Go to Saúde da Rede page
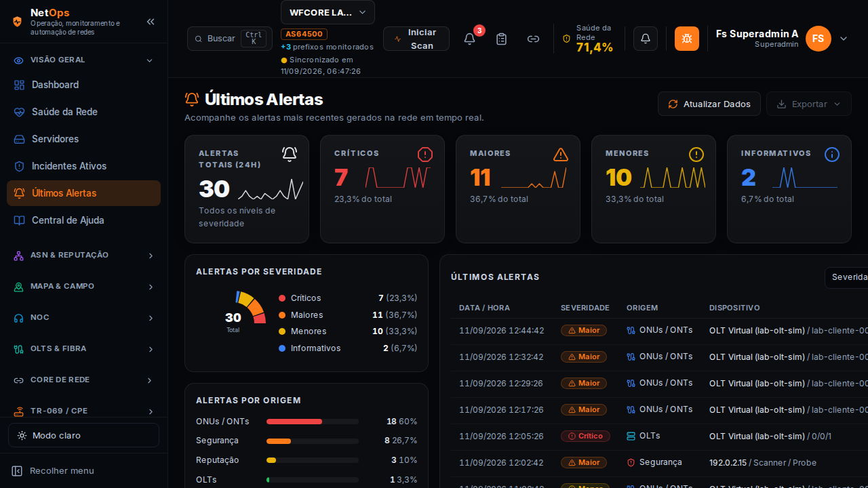868x488 pixels. point(83,112)
